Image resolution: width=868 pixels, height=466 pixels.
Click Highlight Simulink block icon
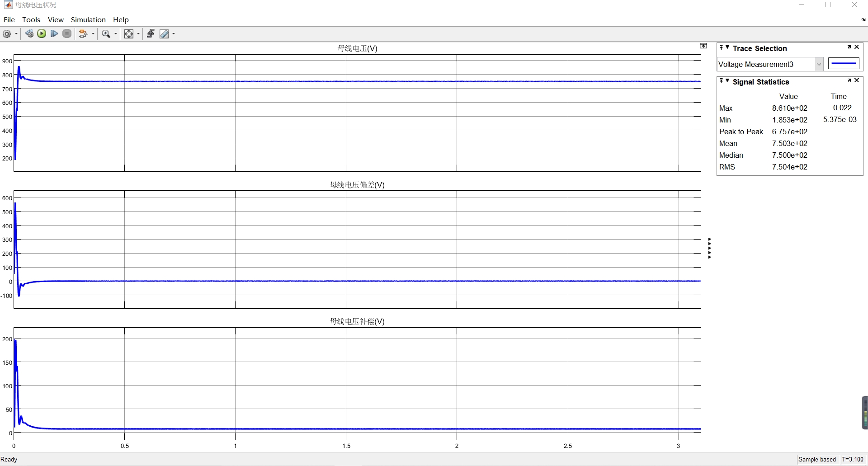tap(83, 34)
